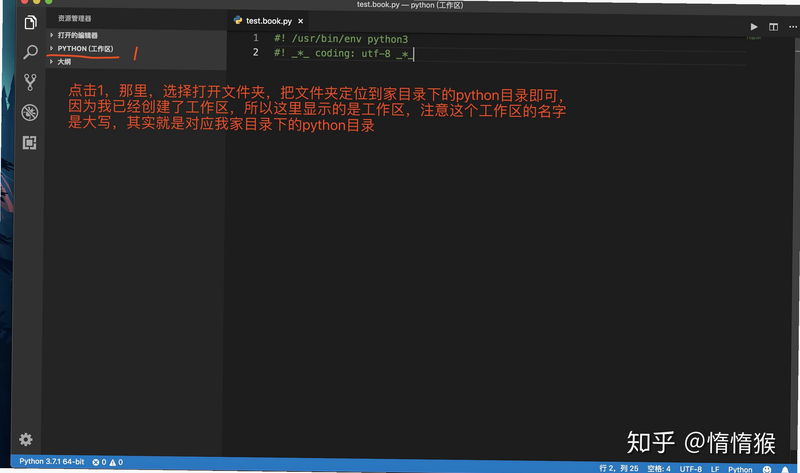800x473 pixels.
Task: Change the LF end-of-line sequence
Action: (x=715, y=469)
